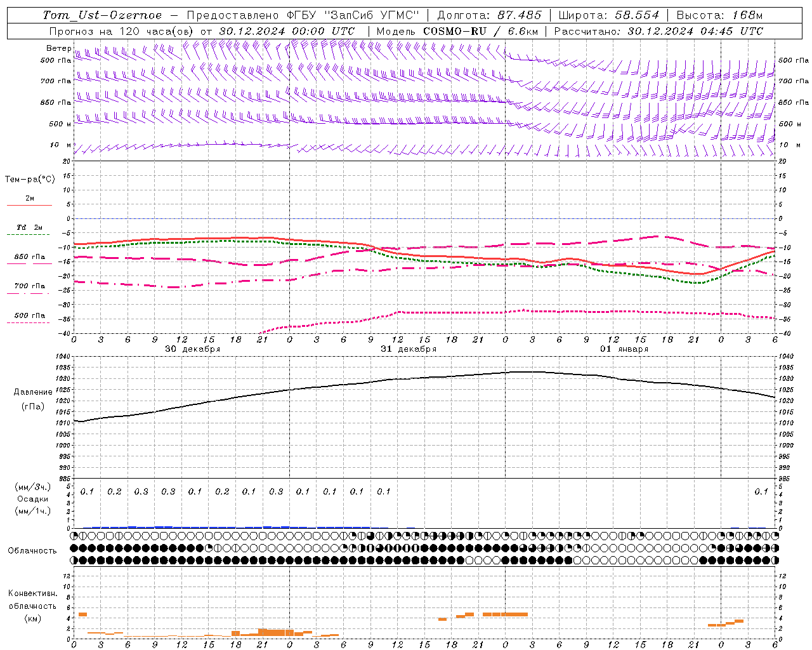
Task: Select calculation time 30.12.2024 04:45 UTC
Action: coord(695,31)
